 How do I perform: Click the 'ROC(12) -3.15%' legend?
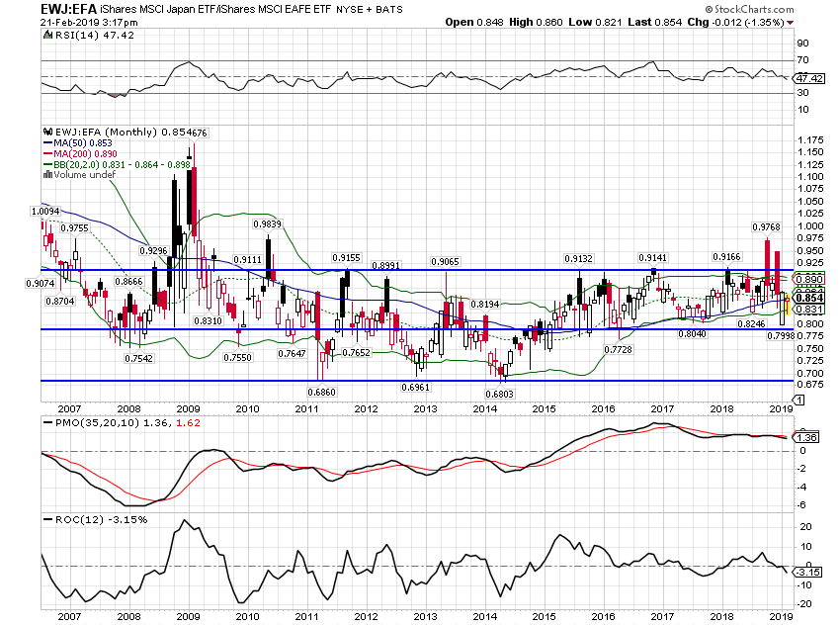point(101,520)
